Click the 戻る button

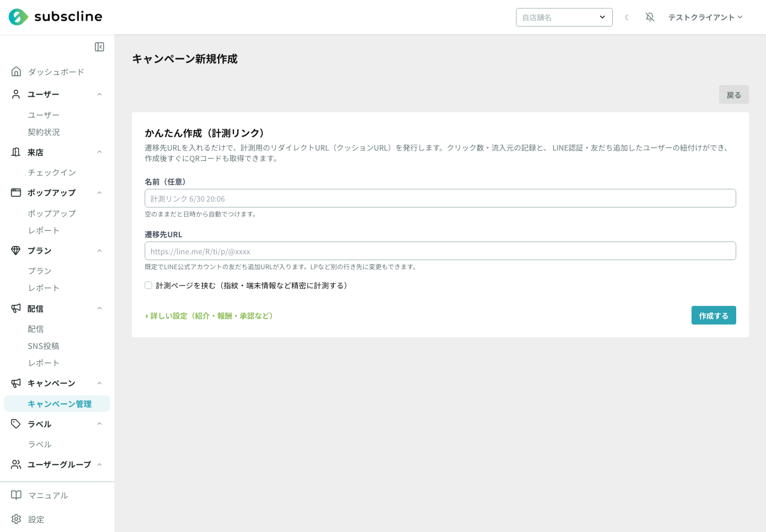734,95
